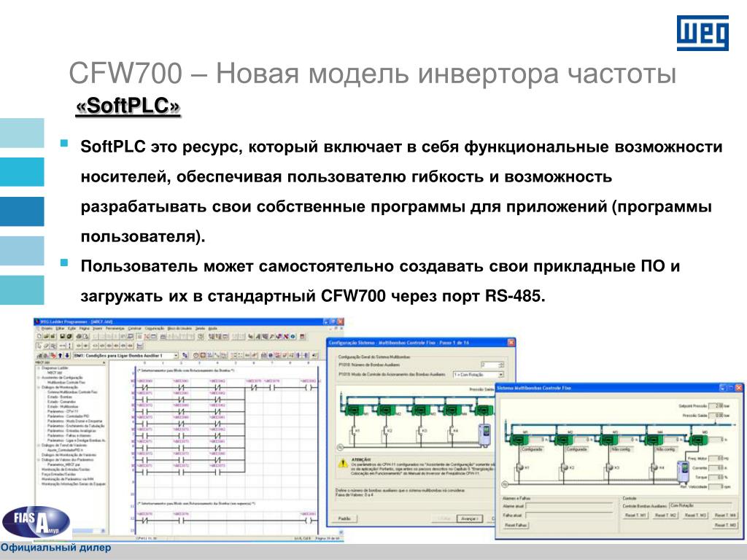Select 'Estado - Bombas' in project tree
The image size is (747, 560).
point(60,397)
